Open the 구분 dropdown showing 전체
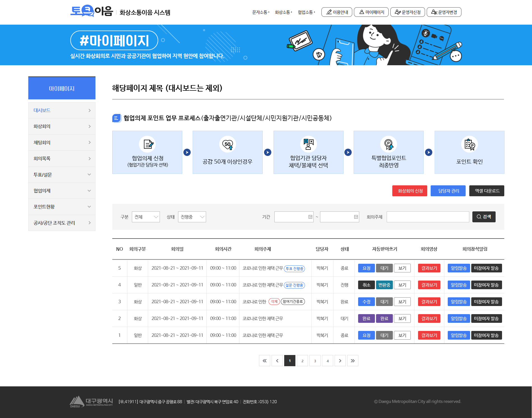Image resolution: width=532 pixels, height=418 pixels. (x=145, y=216)
